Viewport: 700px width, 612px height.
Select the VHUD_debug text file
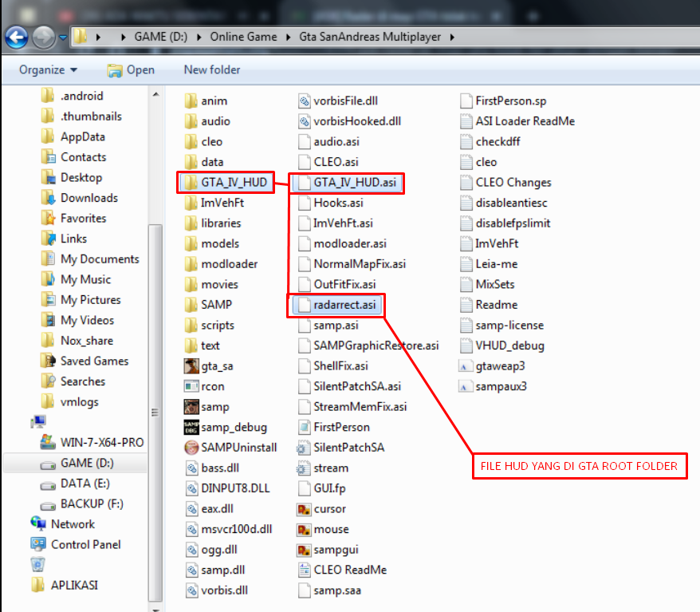click(x=501, y=345)
